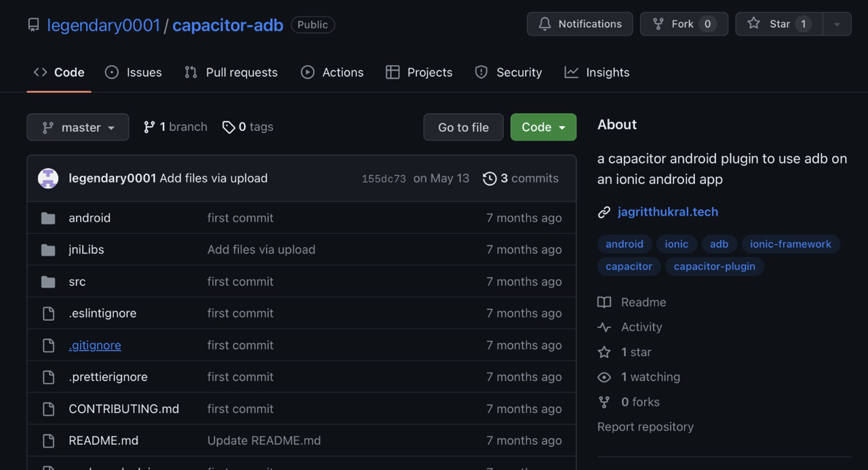Screen dimensions: 868x470
Task: Click the folder icon of android
Action: coord(48,218)
